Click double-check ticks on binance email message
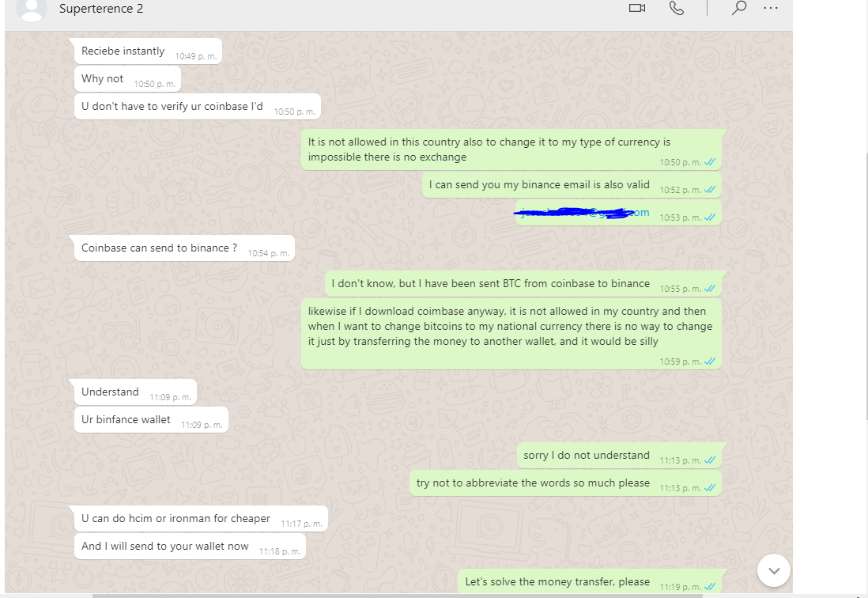 click(x=710, y=190)
